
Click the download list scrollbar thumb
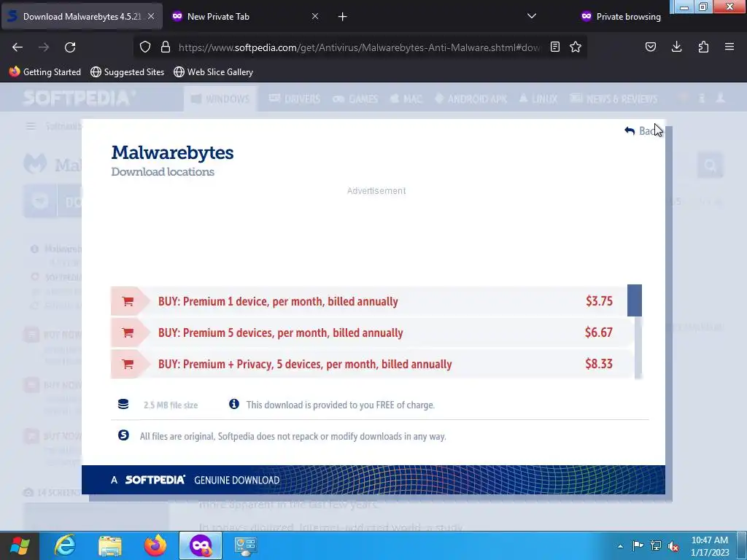click(635, 300)
